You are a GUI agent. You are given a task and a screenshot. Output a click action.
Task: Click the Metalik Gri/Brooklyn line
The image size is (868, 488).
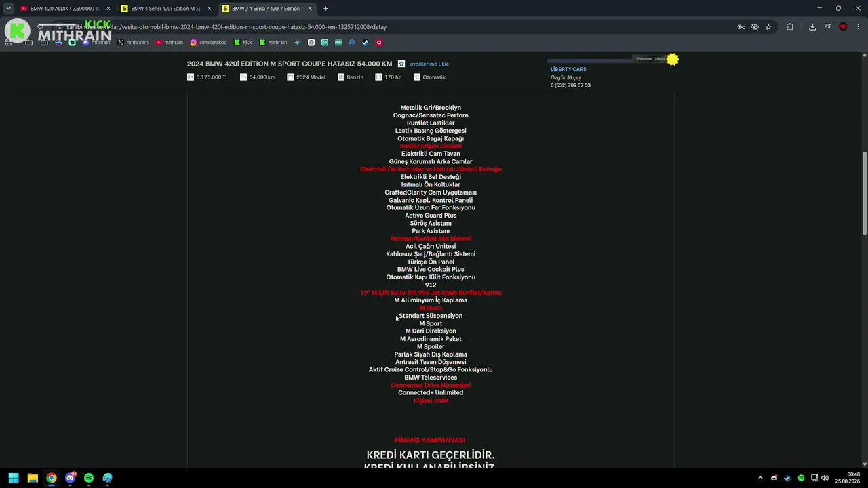[x=431, y=108]
